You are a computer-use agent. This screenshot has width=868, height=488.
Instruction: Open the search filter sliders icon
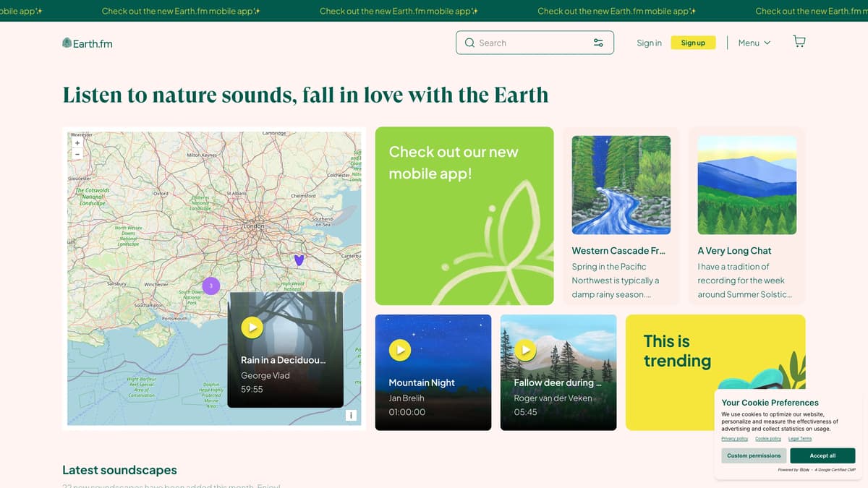598,43
